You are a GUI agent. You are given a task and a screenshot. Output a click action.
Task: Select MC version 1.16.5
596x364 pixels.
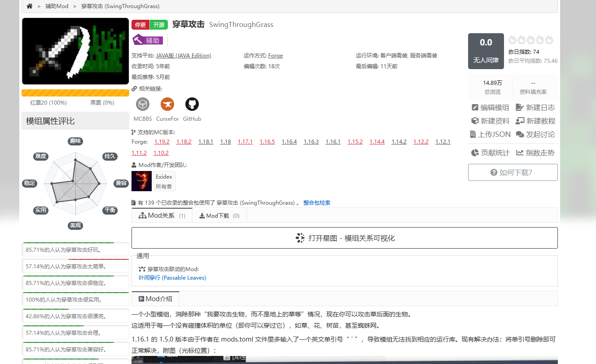(x=267, y=142)
